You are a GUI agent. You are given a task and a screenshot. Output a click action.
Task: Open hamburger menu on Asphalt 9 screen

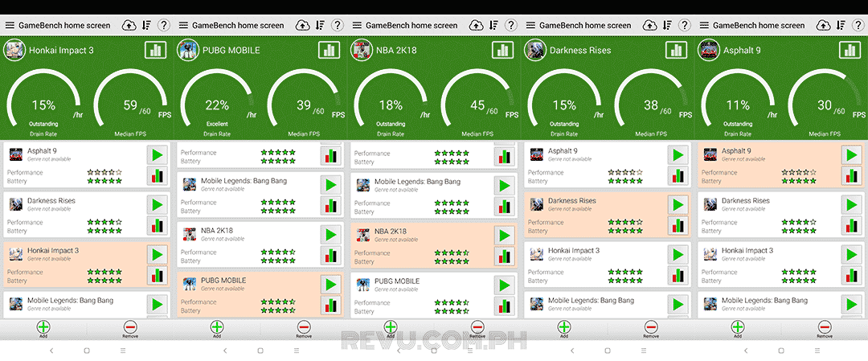pos(704,26)
